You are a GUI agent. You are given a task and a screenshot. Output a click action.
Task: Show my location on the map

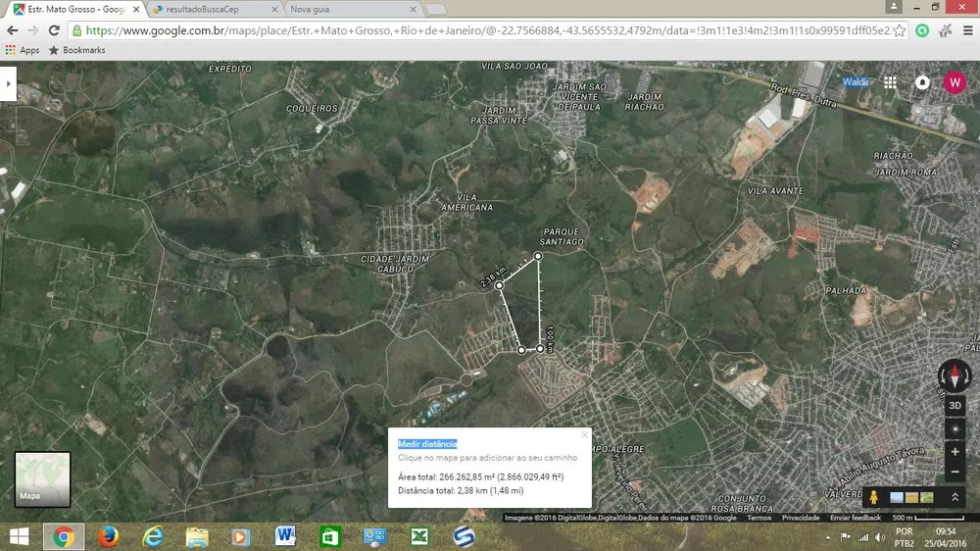955,429
